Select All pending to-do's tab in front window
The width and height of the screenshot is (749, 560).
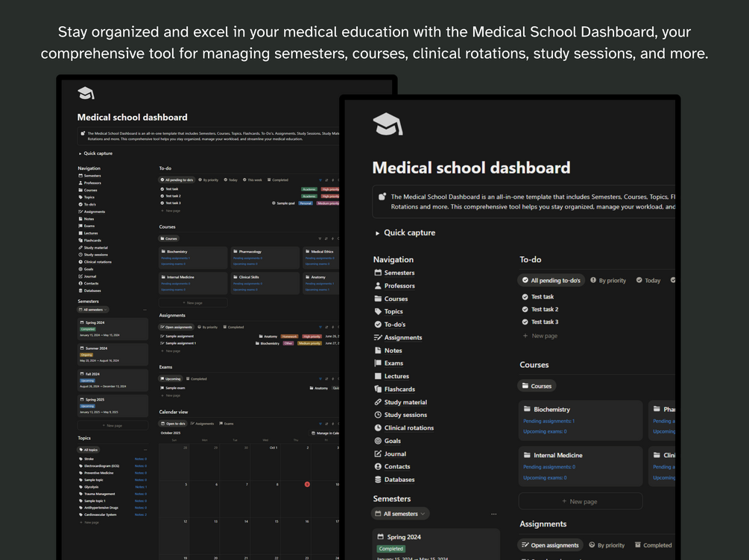tap(552, 280)
